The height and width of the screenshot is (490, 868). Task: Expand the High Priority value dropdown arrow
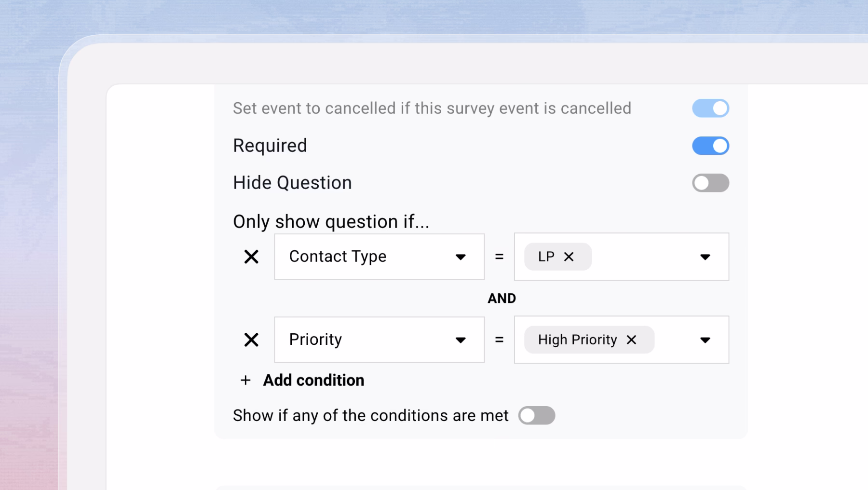click(705, 340)
